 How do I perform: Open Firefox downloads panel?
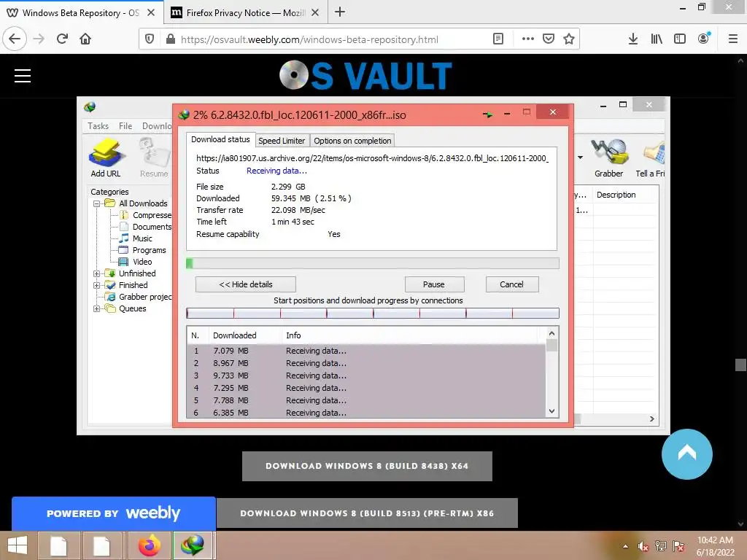[632, 39]
